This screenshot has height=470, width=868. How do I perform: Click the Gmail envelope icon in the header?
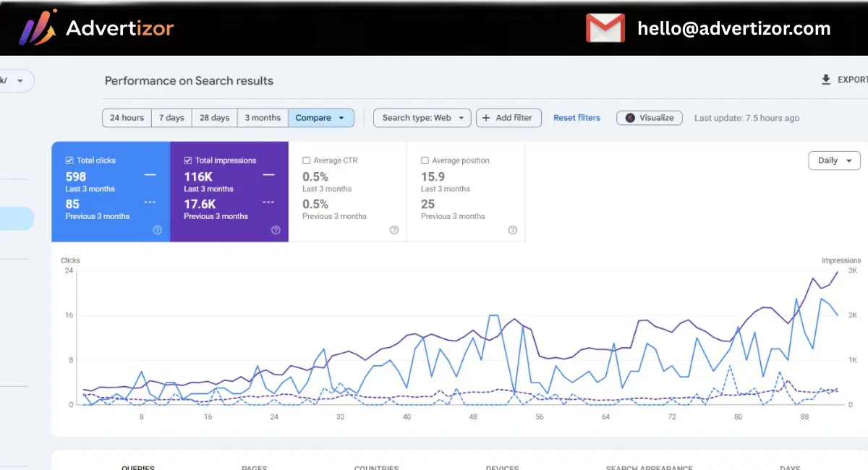click(605, 28)
